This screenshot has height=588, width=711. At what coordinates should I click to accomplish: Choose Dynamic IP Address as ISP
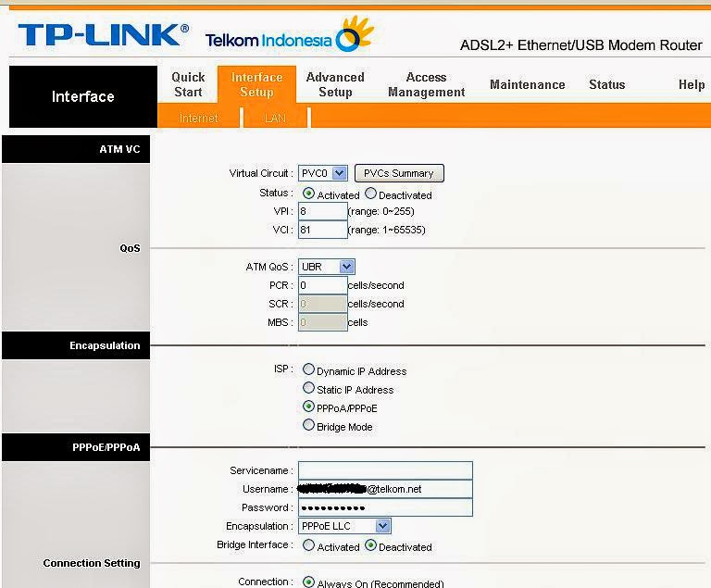[x=308, y=369]
